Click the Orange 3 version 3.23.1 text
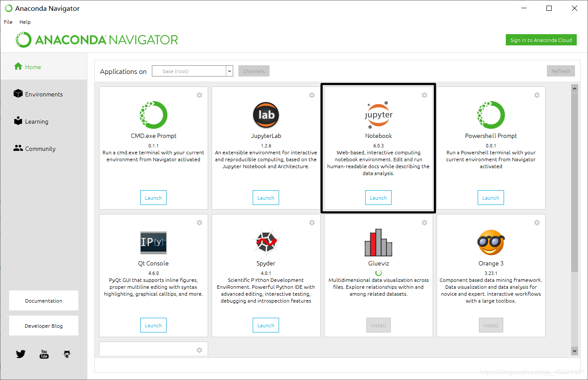588x380 pixels. pos(491,273)
